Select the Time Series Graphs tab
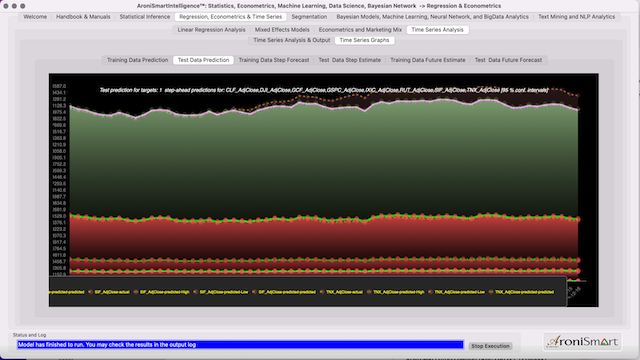This screenshot has height=360, width=640. pyautogui.click(x=364, y=40)
